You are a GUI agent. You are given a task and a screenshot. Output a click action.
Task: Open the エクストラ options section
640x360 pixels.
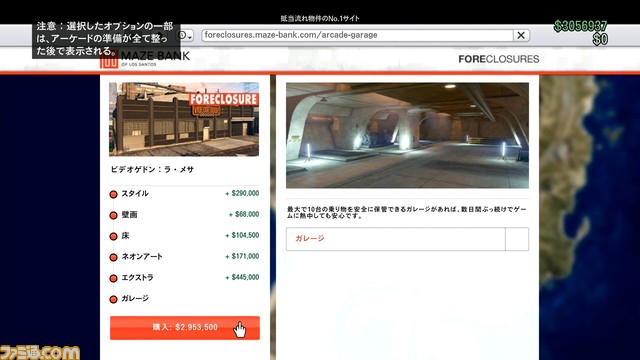(137, 278)
